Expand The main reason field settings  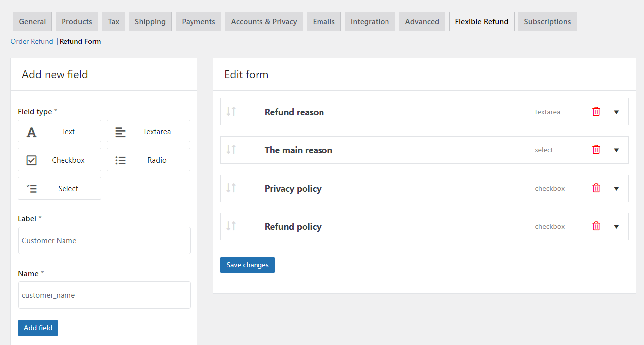click(x=616, y=150)
